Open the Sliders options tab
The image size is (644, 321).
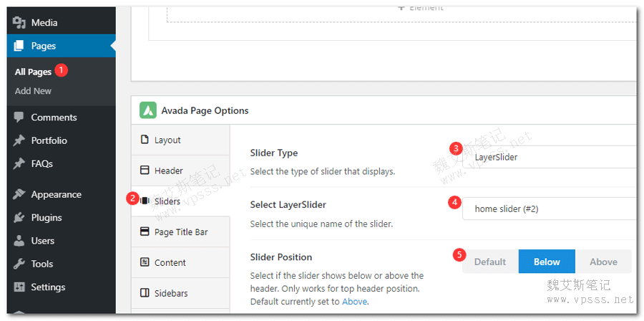tap(167, 201)
